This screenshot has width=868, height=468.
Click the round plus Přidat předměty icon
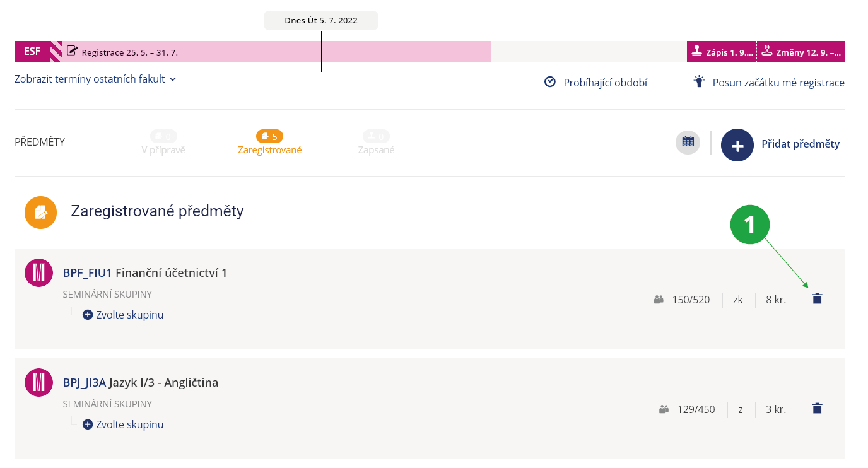(x=737, y=144)
